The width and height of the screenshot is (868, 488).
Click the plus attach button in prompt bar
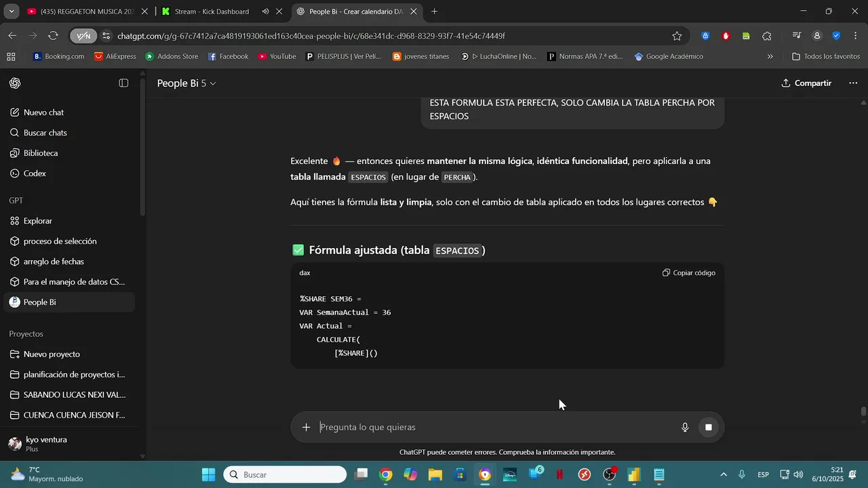(x=307, y=427)
